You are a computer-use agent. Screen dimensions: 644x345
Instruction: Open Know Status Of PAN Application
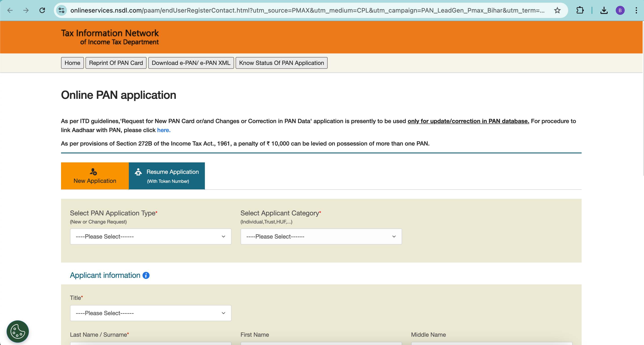[x=282, y=63]
